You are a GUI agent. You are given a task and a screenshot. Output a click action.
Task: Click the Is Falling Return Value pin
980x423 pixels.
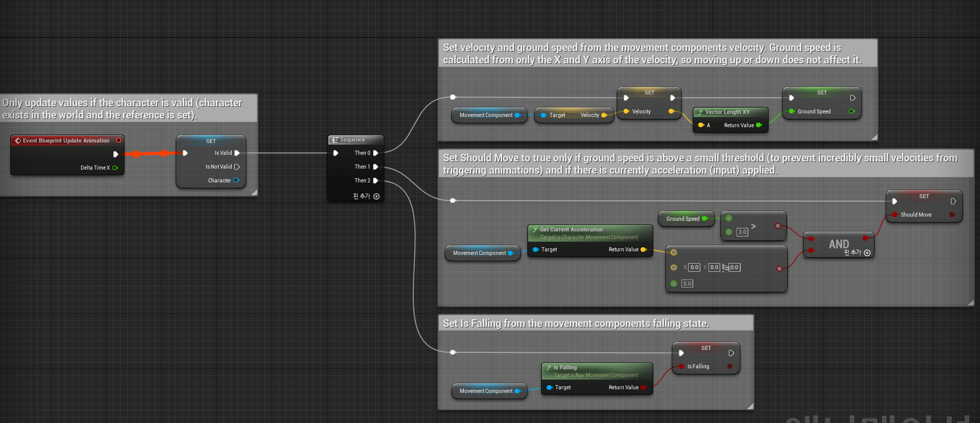tap(644, 387)
